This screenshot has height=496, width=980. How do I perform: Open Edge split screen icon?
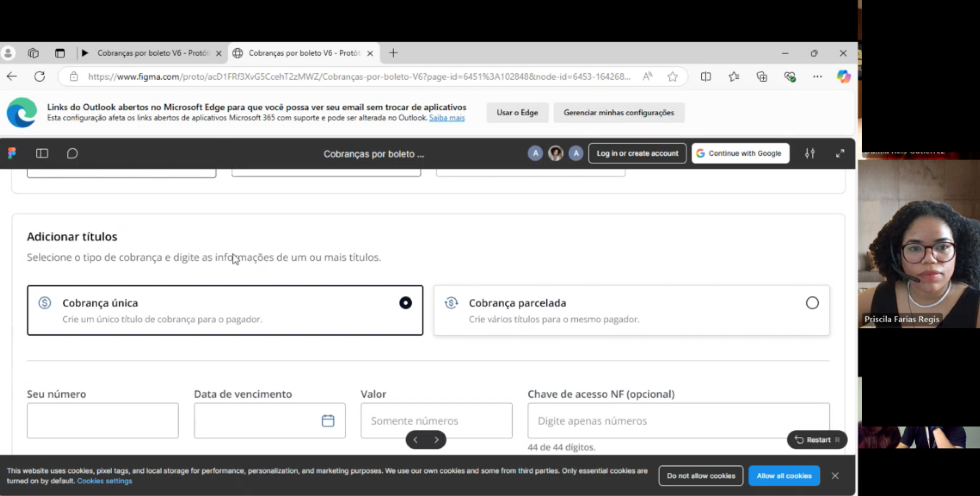[706, 76]
